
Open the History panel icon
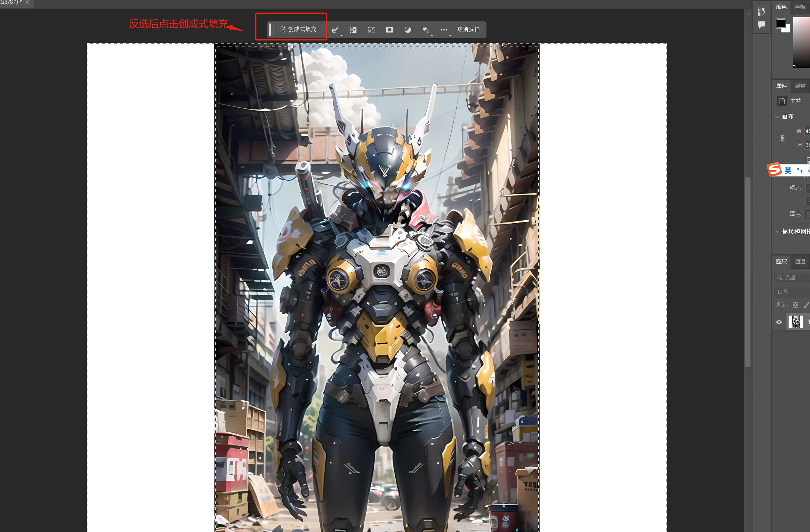(x=761, y=11)
